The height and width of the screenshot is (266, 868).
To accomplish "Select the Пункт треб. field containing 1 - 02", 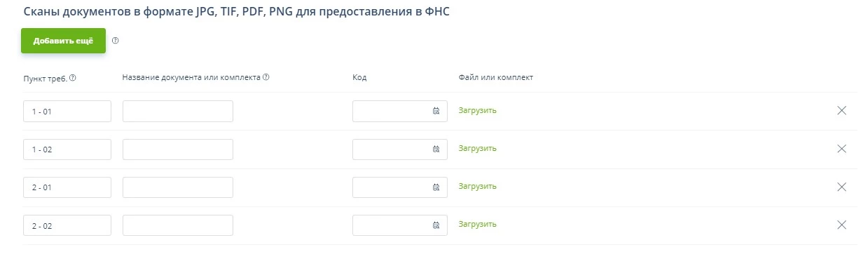I will tap(67, 149).
